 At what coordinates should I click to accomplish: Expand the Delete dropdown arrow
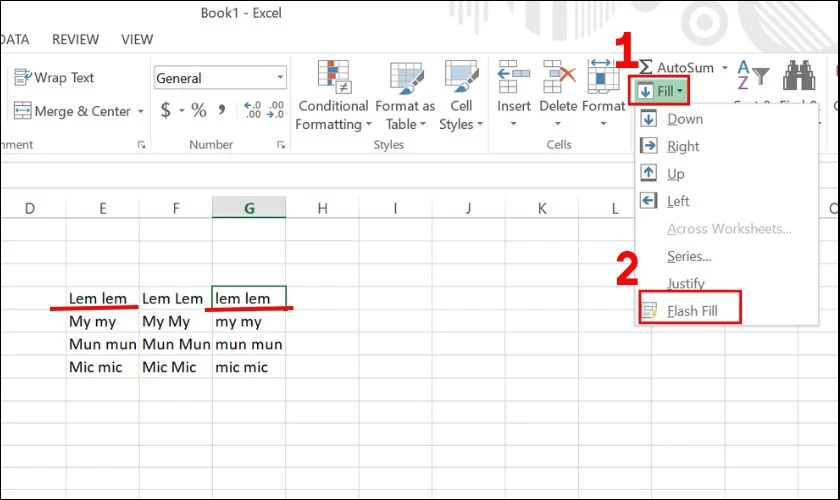click(x=558, y=124)
